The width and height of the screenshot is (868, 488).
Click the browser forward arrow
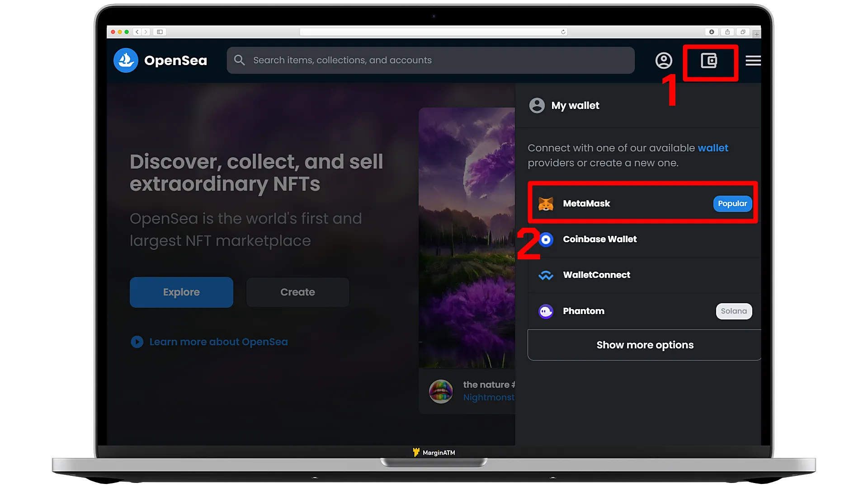point(146,32)
